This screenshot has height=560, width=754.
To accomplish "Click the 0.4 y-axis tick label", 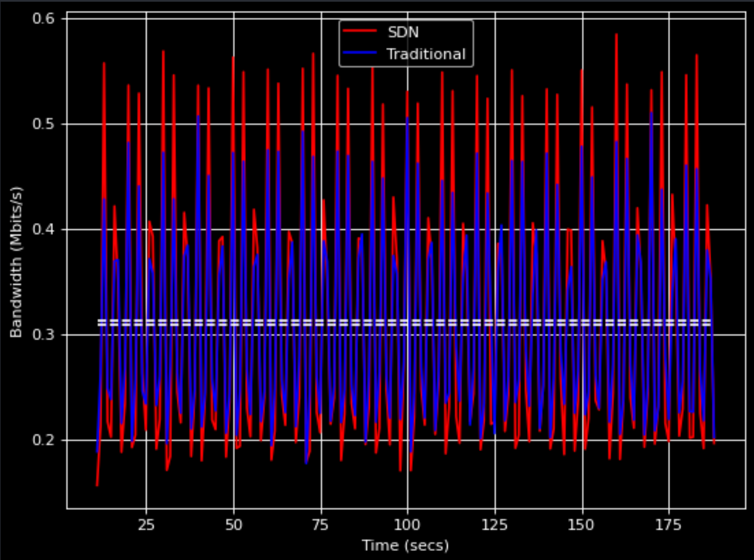I will click(43, 229).
